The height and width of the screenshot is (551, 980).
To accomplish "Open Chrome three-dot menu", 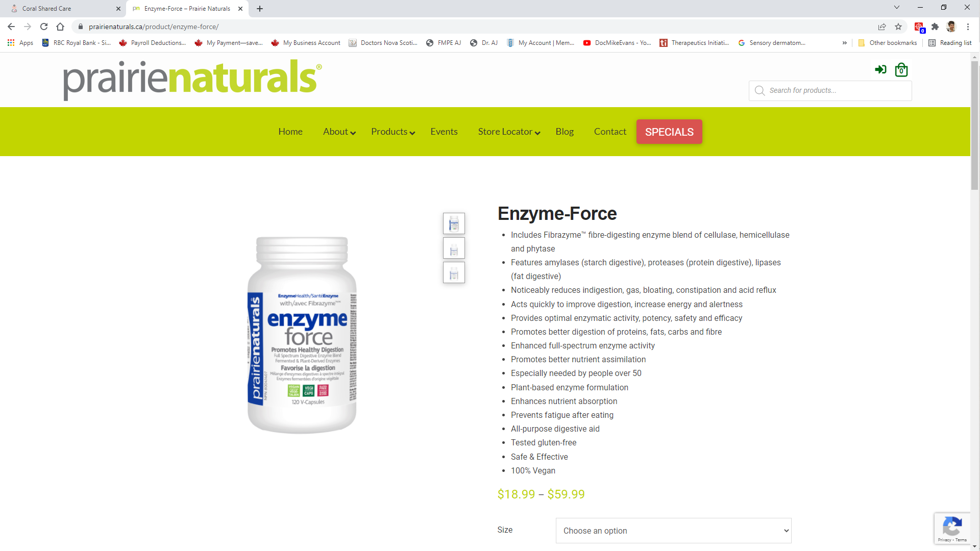I will (968, 27).
